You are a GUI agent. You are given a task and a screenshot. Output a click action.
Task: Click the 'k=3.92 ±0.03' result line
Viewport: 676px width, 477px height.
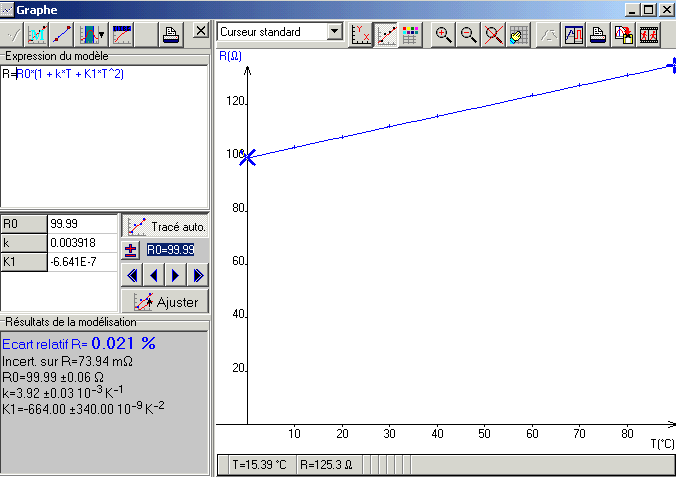tap(63, 392)
